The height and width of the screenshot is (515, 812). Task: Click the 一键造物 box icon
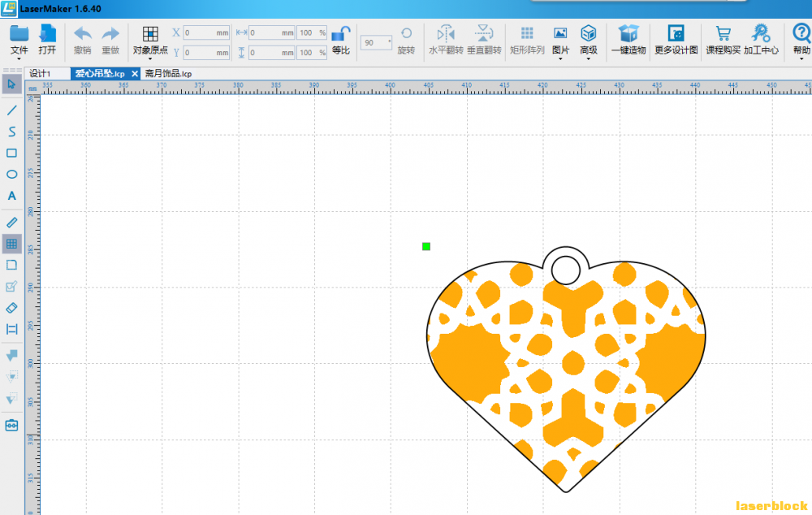pos(627,39)
